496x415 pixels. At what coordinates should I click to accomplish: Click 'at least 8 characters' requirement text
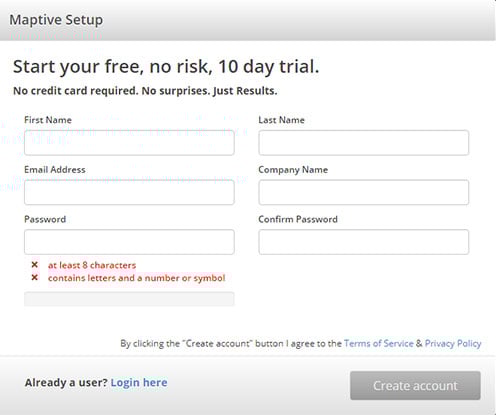click(92, 265)
